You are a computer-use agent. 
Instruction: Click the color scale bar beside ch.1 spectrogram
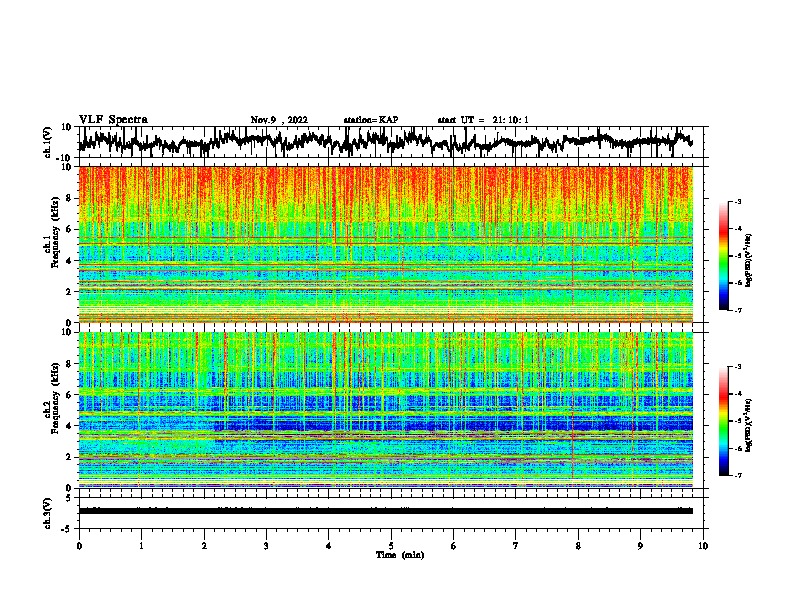point(723,256)
